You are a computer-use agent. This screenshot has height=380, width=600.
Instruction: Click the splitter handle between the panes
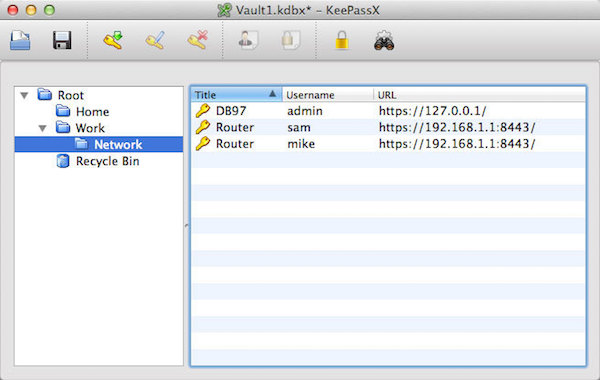(187, 226)
